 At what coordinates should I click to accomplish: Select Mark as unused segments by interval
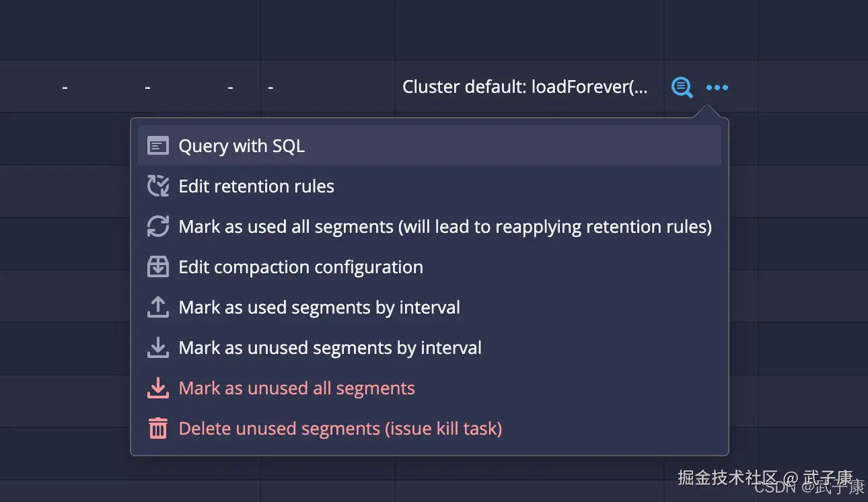pyautogui.click(x=330, y=347)
